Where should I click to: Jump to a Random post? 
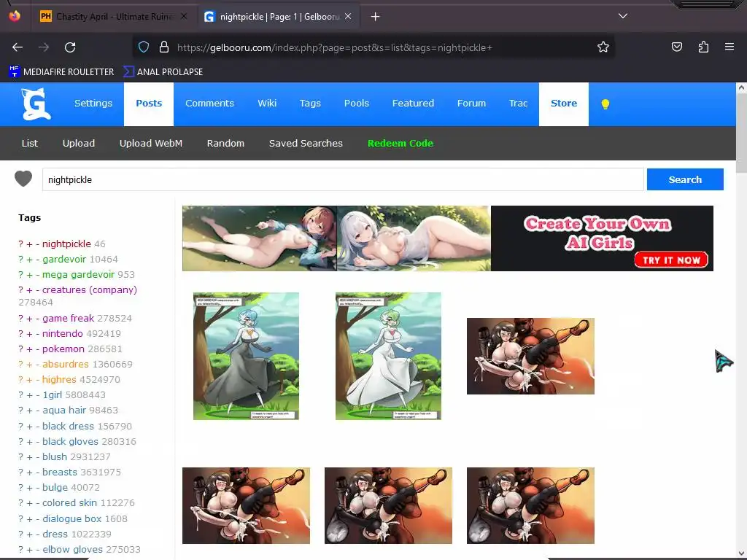click(225, 144)
